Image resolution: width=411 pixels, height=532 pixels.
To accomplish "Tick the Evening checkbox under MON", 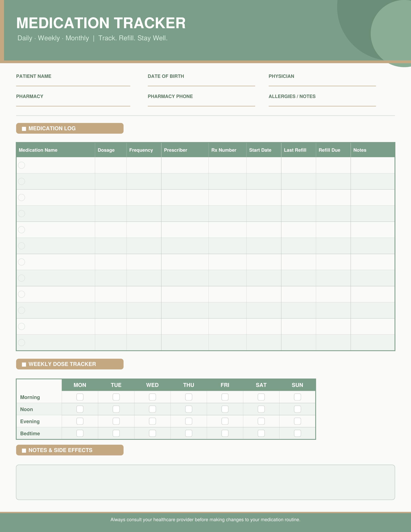I will pyautogui.click(x=80, y=421).
